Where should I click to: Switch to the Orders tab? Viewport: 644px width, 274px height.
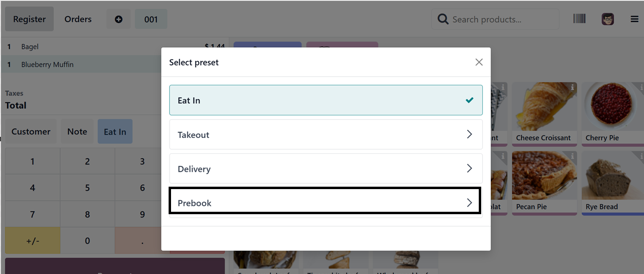[78, 19]
